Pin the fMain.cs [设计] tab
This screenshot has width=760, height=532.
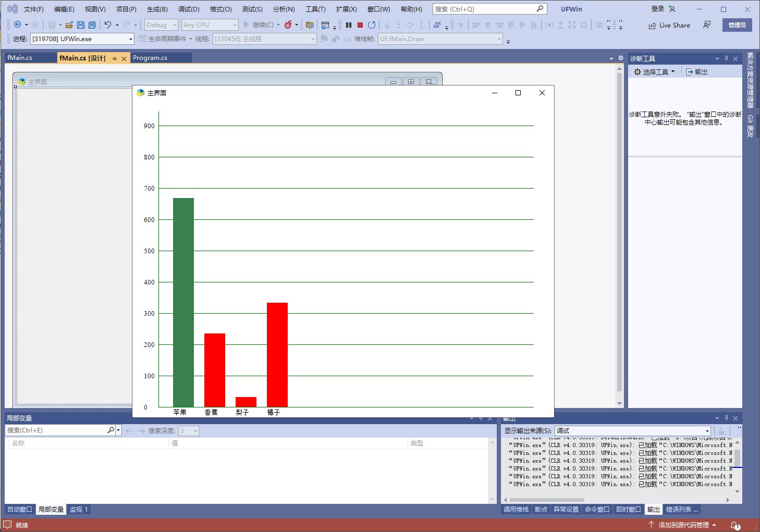(114, 58)
